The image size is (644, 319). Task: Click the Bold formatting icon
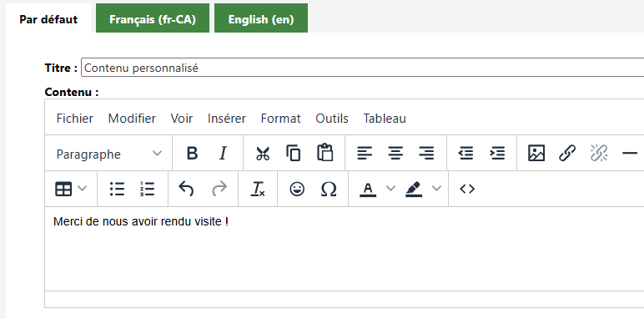click(x=192, y=154)
